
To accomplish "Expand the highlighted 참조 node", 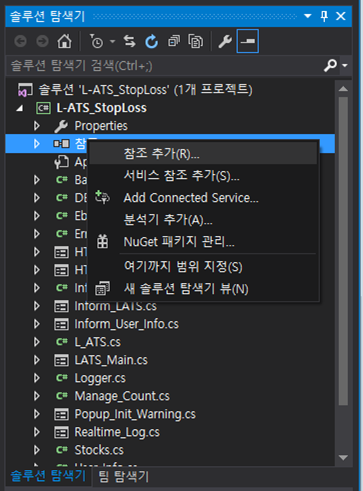I will 37,144.
